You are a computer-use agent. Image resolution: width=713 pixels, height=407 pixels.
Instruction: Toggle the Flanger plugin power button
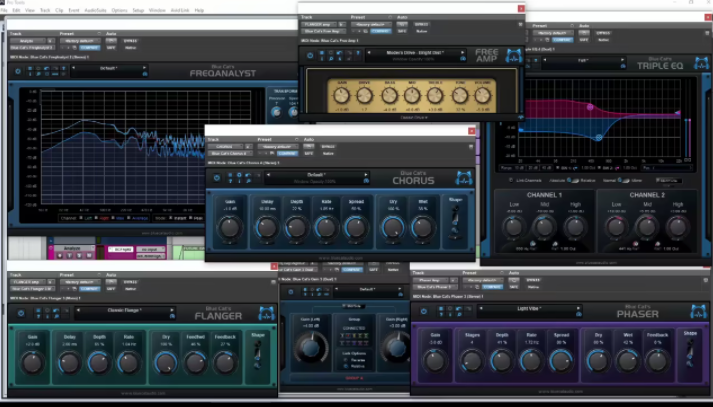click(x=21, y=313)
